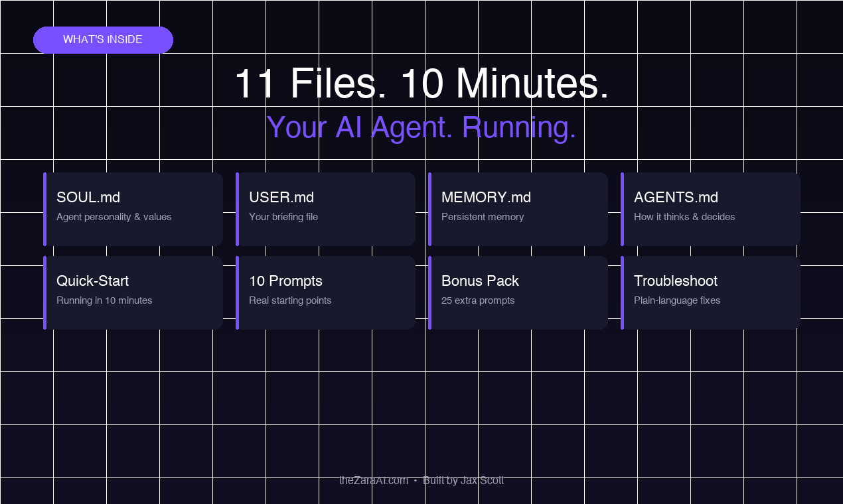Click the Troubleshoot card

pyautogui.click(x=710, y=292)
